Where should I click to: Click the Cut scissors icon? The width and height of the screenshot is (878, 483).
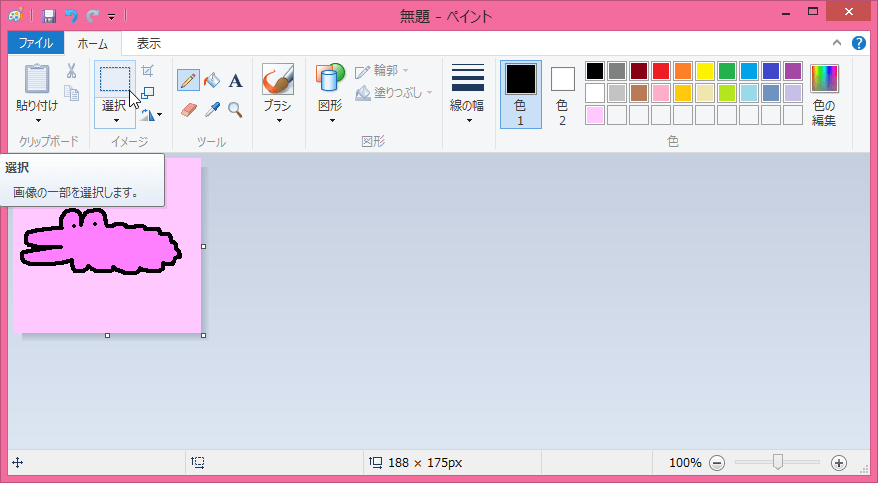point(71,71)
